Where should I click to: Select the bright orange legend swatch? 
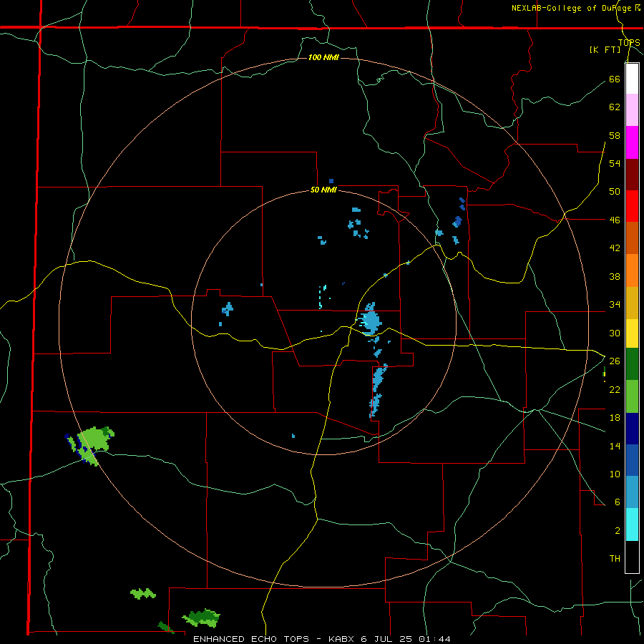[632, 270]
